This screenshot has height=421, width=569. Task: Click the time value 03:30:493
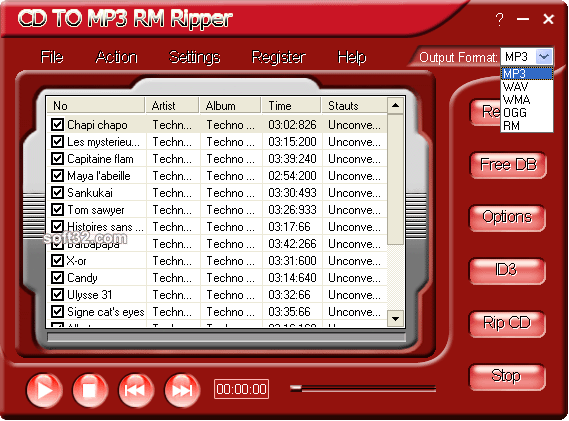tap(292, 193)
